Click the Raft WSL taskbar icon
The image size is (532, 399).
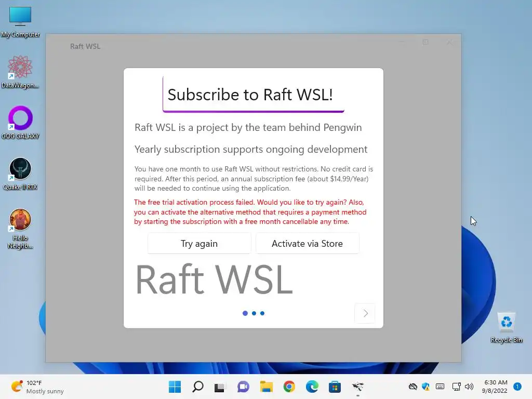coord(357,387)
